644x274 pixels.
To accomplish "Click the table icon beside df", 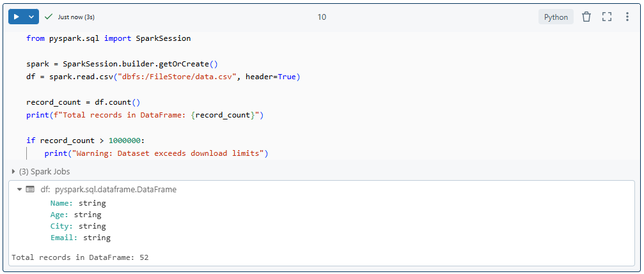I will tap(30, 190).
